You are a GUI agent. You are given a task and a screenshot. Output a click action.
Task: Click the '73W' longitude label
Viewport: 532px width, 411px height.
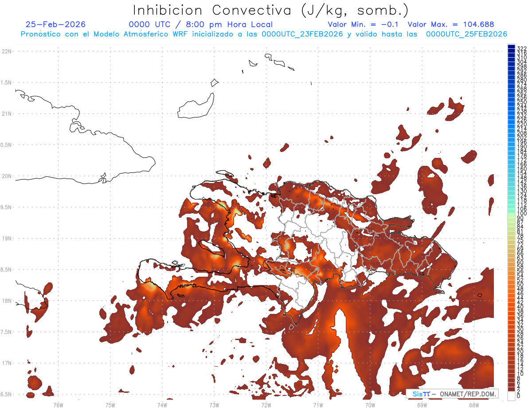214,405
